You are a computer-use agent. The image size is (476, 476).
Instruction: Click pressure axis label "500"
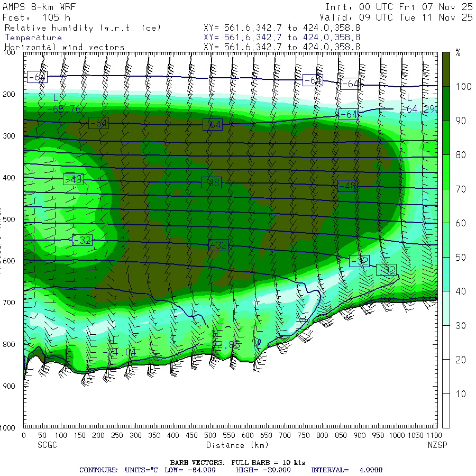click(x=9, y=219)
